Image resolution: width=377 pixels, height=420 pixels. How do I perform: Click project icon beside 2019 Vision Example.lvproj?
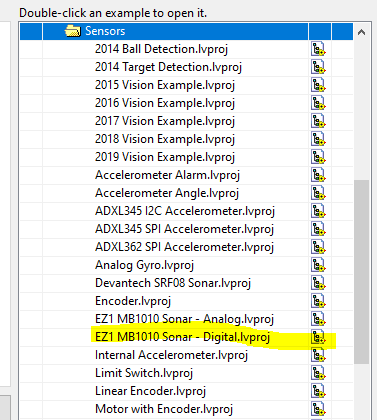(318, 157)
